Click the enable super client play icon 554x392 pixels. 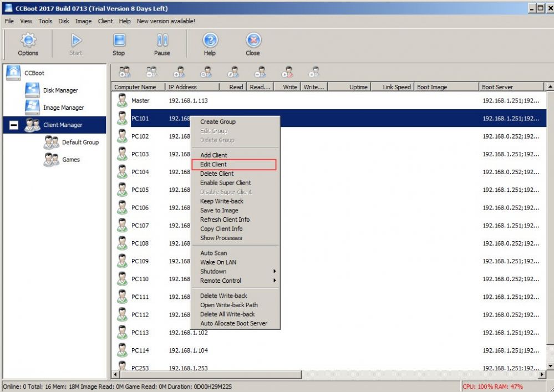click(287, 72)
